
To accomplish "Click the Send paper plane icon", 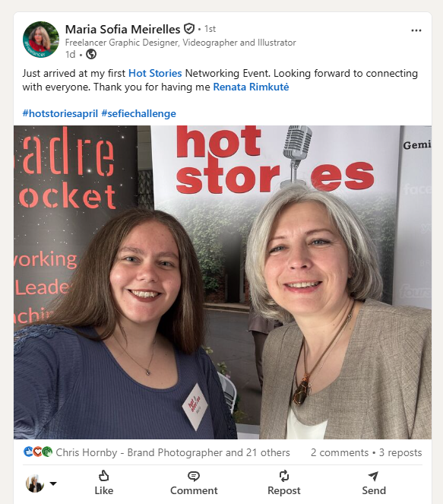I will pos(373,476).
